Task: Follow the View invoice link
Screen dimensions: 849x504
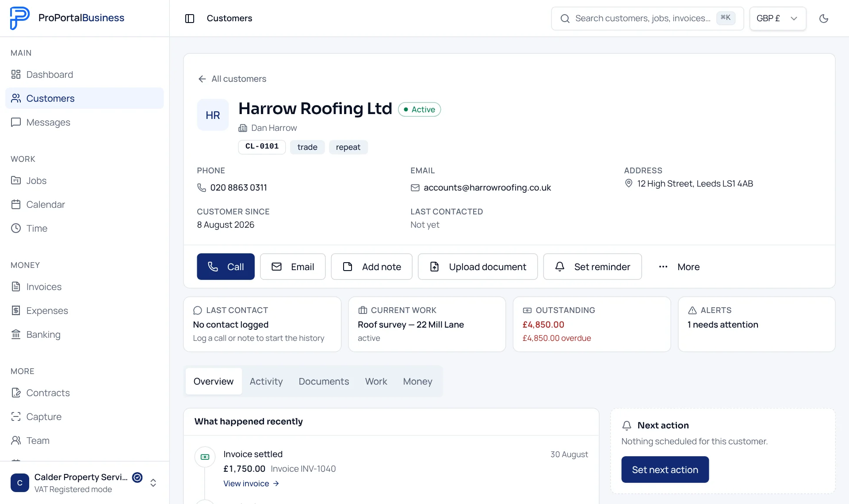Action: [251, 484]
